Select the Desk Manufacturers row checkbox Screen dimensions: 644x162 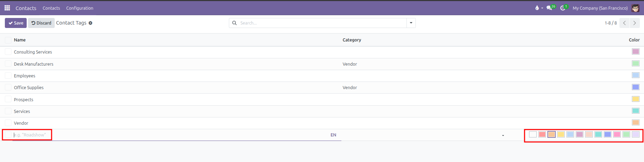tap(8, 64)
